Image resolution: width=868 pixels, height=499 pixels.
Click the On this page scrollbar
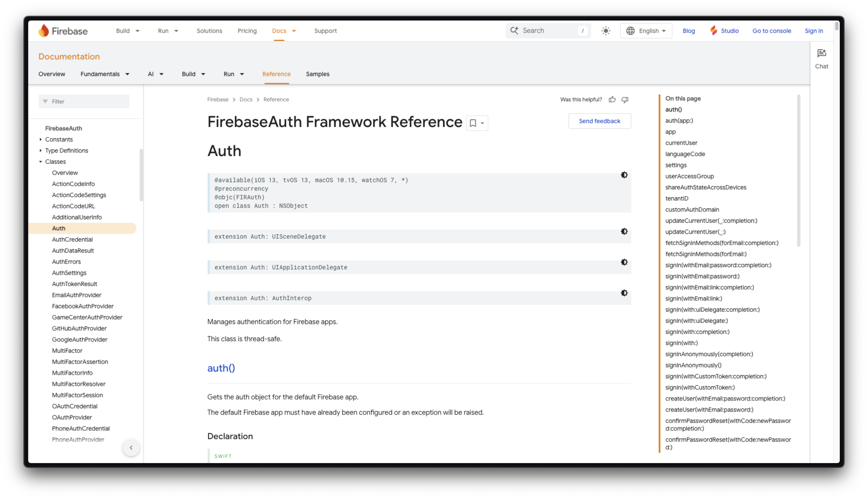coord(799,171)
